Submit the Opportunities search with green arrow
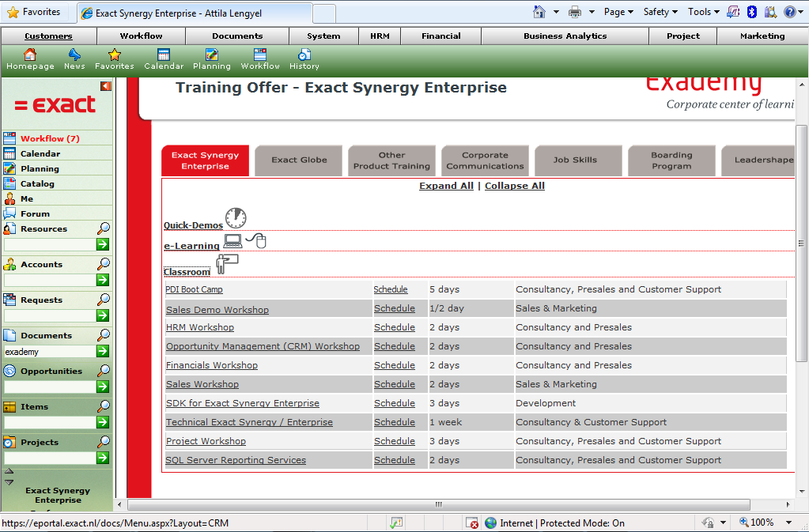809x532 pixels. (103, 387)
